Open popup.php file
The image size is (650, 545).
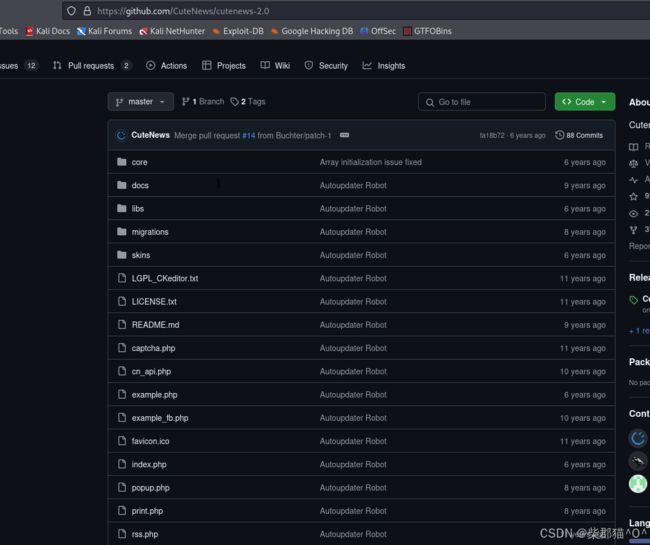(x=150, y=488)
